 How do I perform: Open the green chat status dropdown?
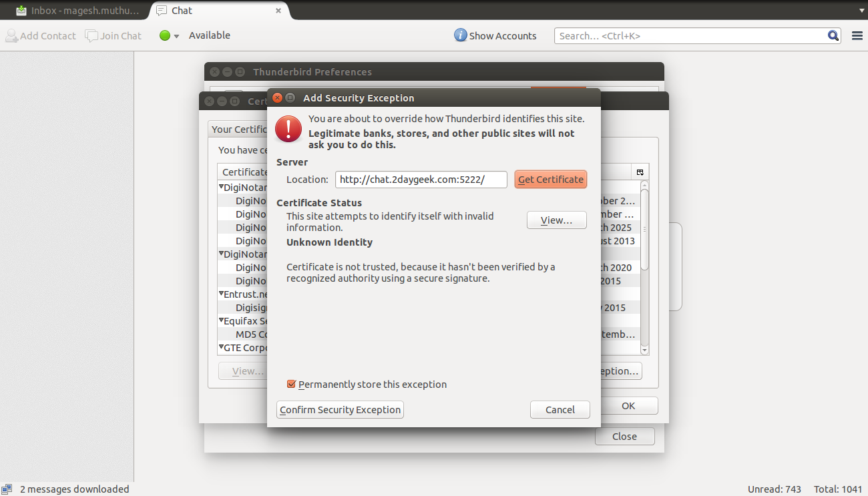(x=170, y=36)
